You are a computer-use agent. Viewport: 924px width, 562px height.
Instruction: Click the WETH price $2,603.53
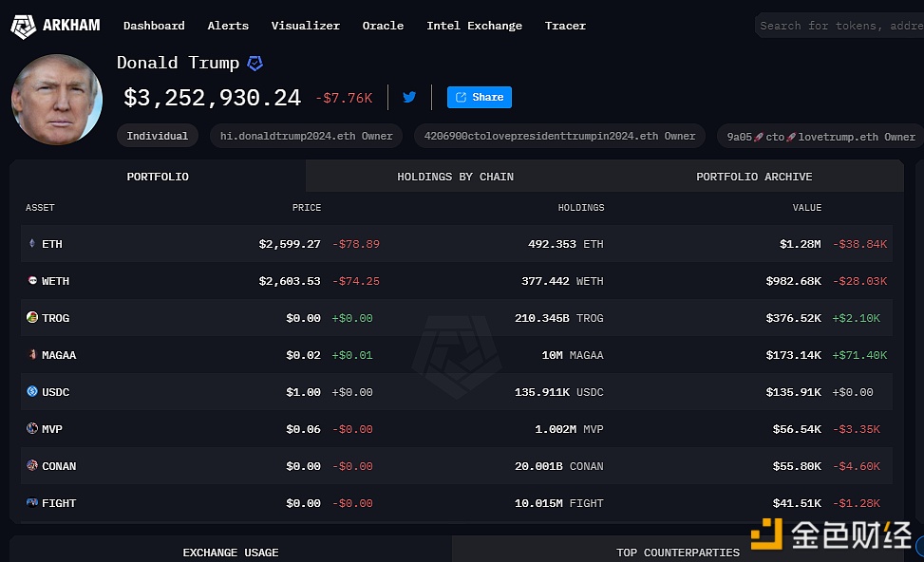tap(290, 281)
